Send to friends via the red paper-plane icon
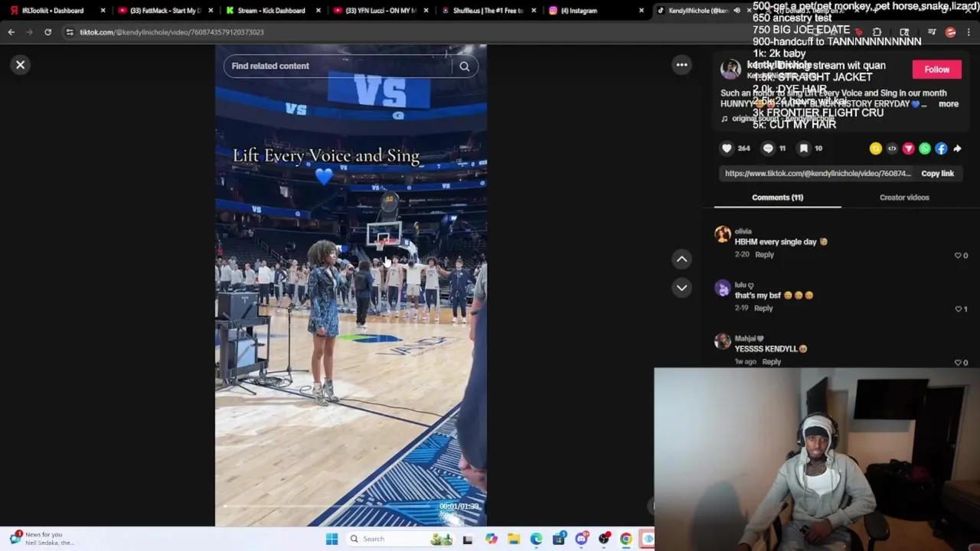Screen dimensions: 980x551 (x=908, y=148)
